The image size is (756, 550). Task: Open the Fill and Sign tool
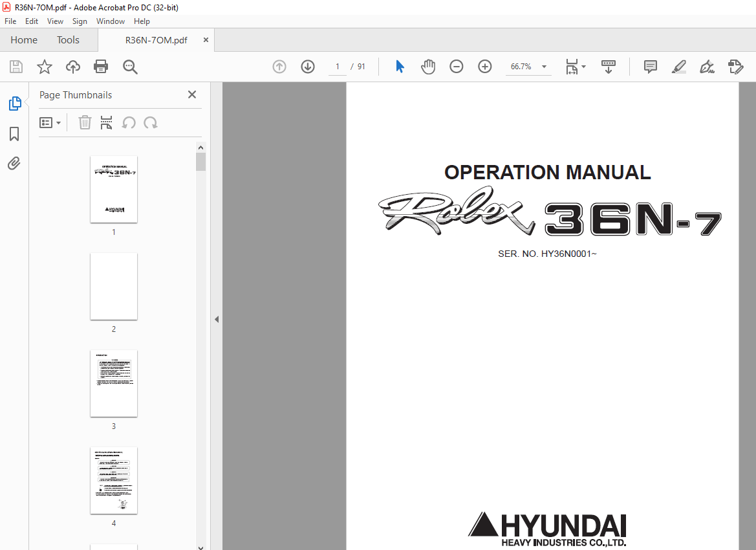click(707, 67)
